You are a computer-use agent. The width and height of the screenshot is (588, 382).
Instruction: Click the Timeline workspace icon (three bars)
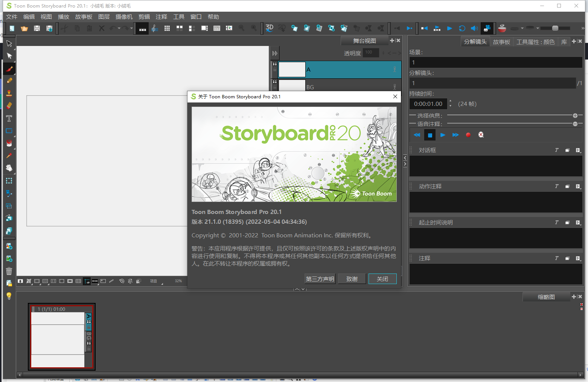(142, 28)
